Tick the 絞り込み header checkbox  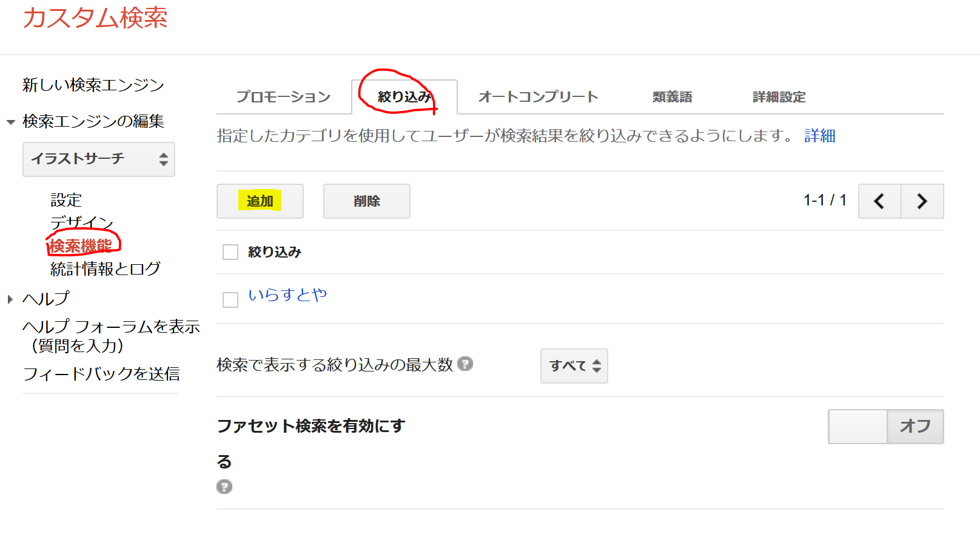[x=230, y=252]
